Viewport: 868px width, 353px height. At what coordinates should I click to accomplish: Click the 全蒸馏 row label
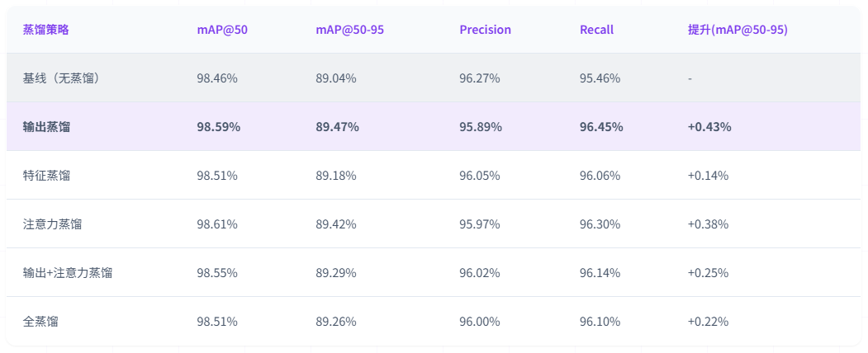click(40, 322)
